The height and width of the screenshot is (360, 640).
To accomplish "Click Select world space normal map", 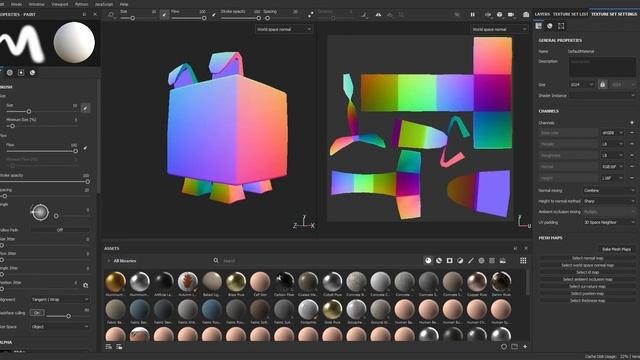I will tap(587, 265).
